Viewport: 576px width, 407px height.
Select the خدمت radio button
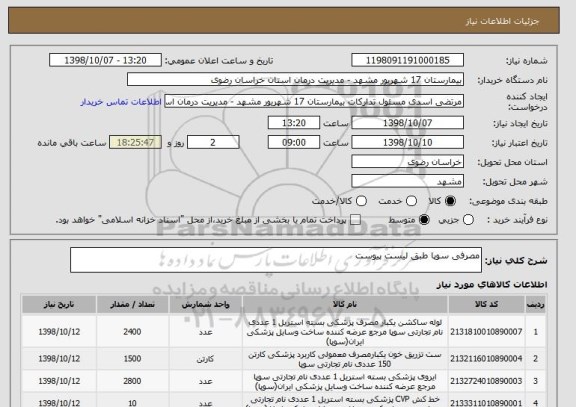[x=411, y=201]
